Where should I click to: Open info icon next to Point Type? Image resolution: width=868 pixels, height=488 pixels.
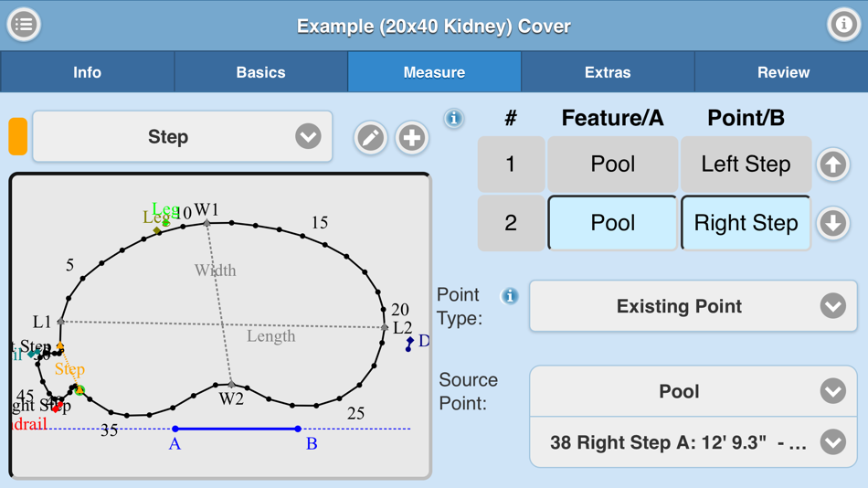[x=509, y=296]
